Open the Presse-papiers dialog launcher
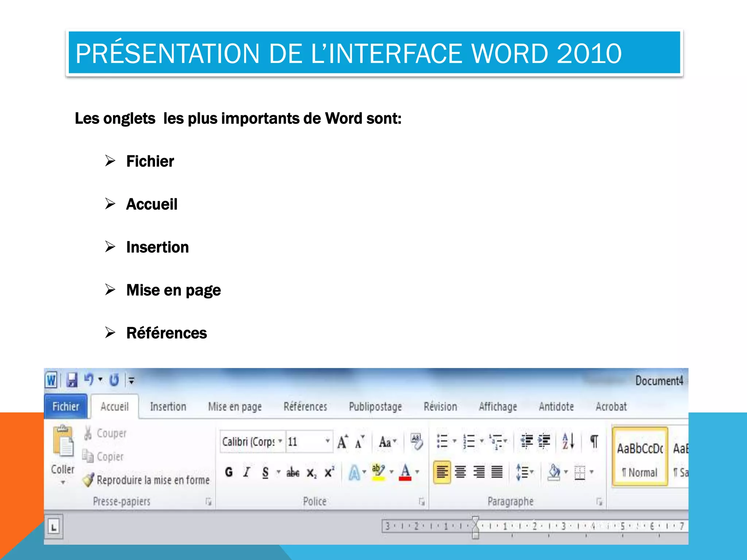The height and width of the screenshot is (560, 747). click(x=208, y=502)
